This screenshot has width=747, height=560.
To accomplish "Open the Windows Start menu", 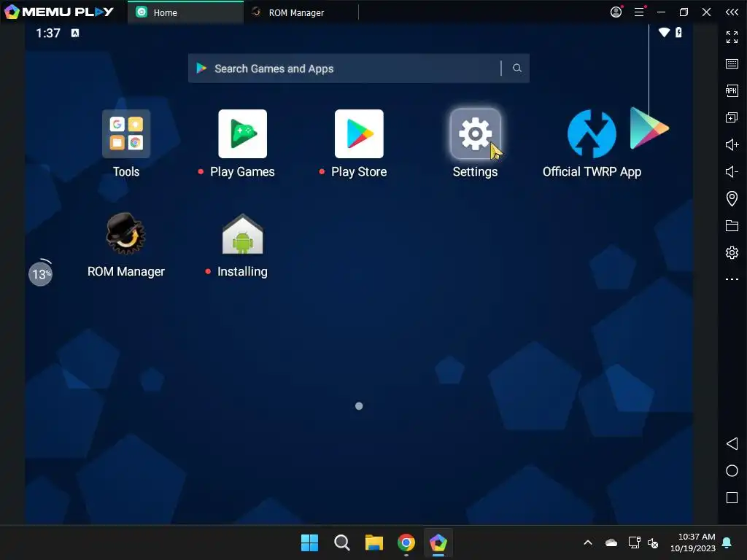I will pyautogui.click(x=309, y=542).
